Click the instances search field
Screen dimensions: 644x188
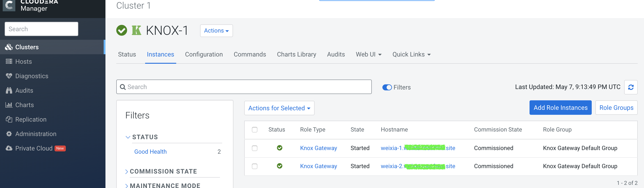(244, 87)
